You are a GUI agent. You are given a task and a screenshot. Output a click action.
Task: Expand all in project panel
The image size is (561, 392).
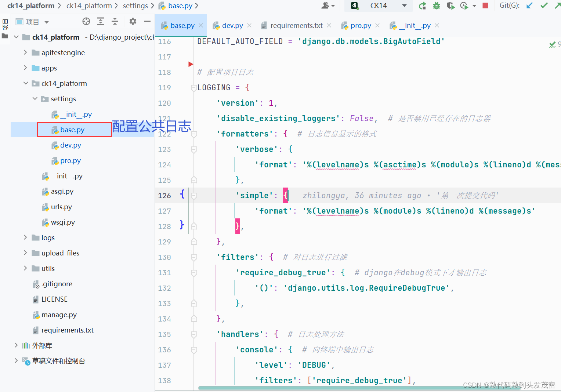pyautogui.click(x=101, y=22)
